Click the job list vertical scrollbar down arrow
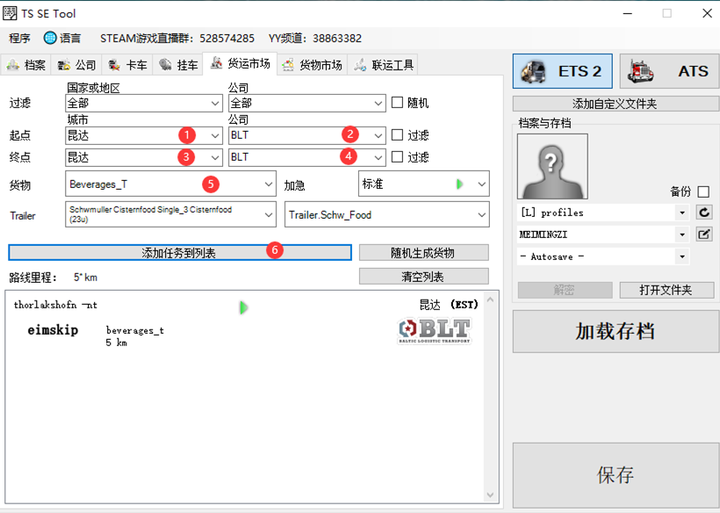Viewport: 720px width, 513px height. pyautogui.click(x=490, y=495)
